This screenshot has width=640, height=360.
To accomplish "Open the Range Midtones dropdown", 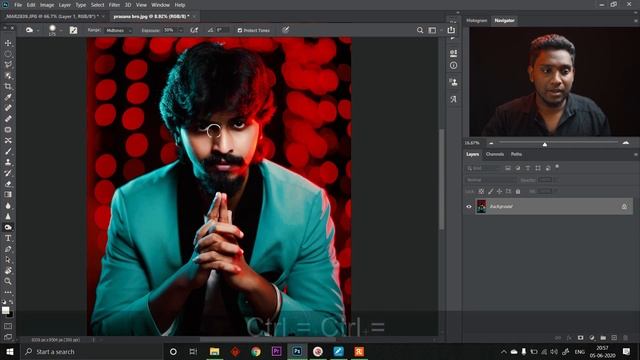I will click(x=118, y=30).
